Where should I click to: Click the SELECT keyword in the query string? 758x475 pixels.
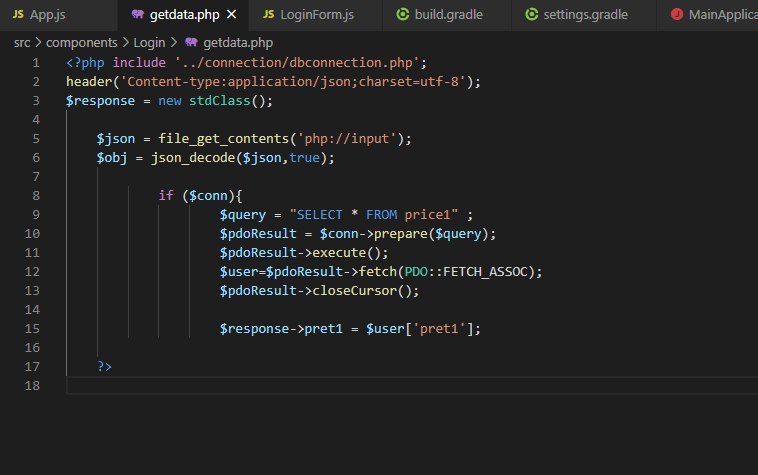[x=320, y=215]
